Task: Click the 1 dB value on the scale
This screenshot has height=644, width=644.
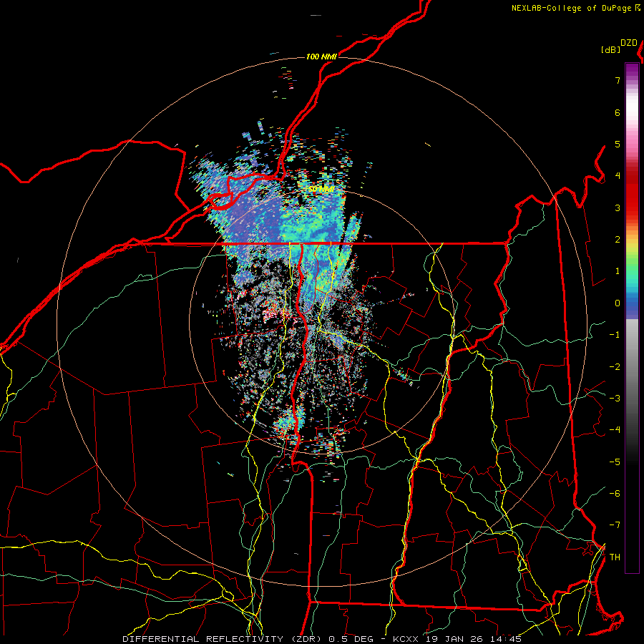Action: (x=618, y=271)
